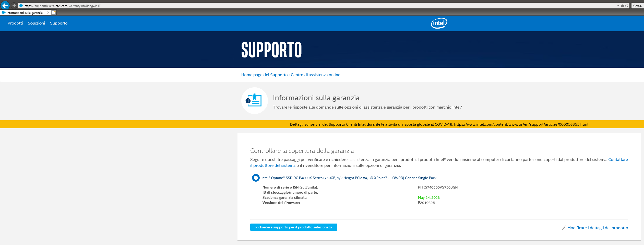Go back with the browser back arrow
The height and width of the screenshot is (245, 644).
pos(5,5)
